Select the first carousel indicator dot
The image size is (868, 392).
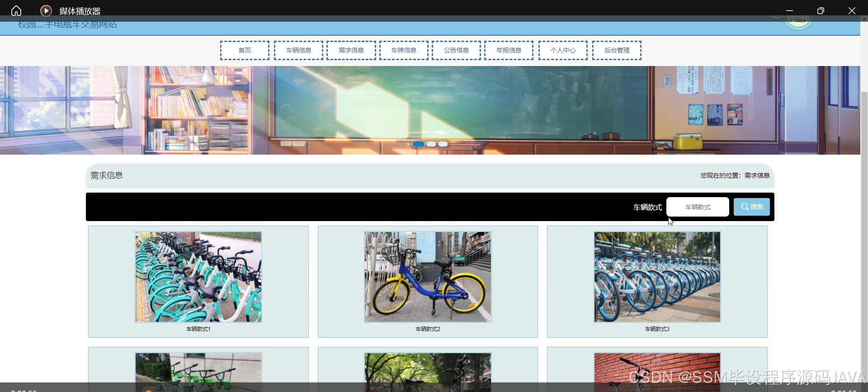tap(418, 144)
